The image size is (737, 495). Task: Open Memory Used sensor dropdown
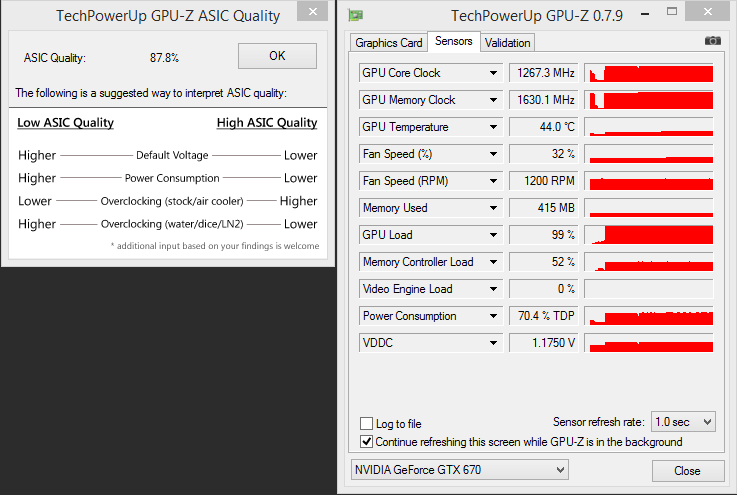[431, 208]
